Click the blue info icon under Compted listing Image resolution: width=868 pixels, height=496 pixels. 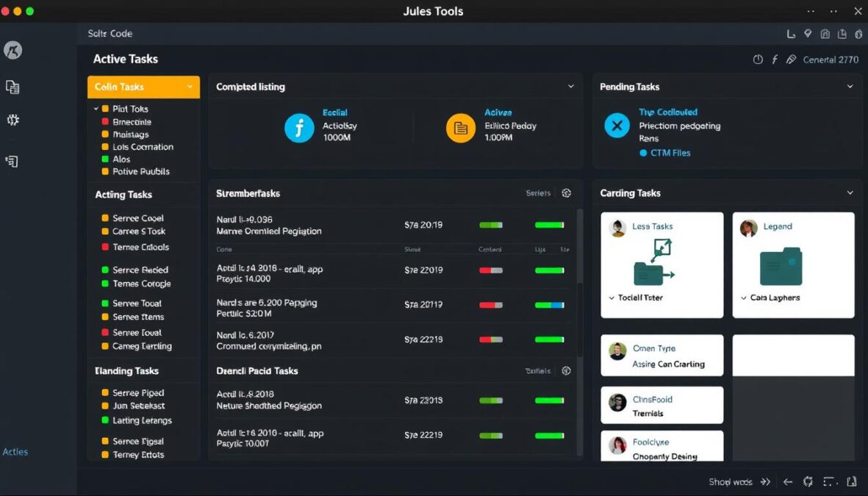click(x=298, y=127)
